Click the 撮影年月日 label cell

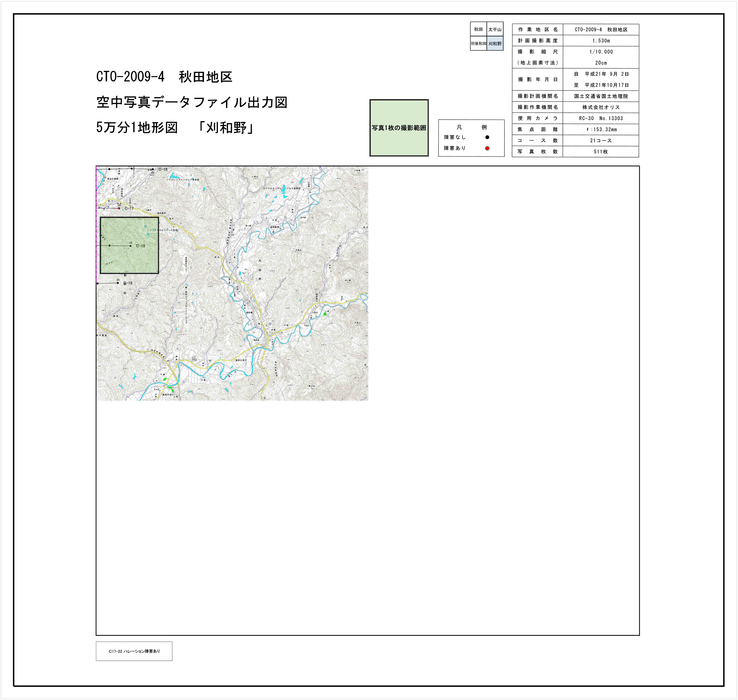(538, 79)
